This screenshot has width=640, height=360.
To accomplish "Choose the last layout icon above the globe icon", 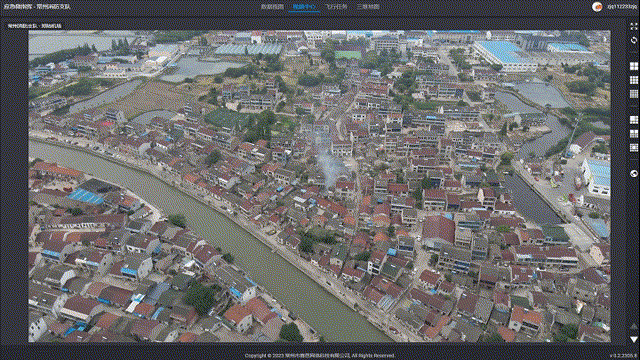I will click(x=633, y=147).
